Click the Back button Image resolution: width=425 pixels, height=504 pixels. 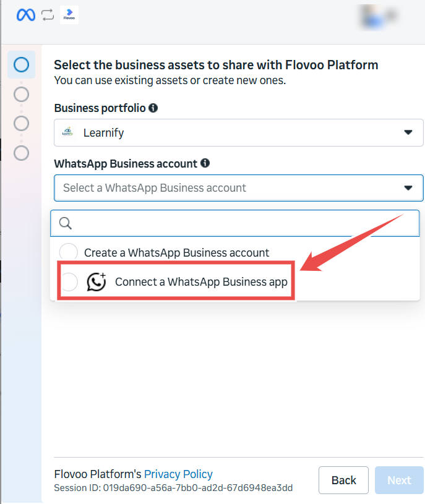pyautogui.click(x=343, y=481)
